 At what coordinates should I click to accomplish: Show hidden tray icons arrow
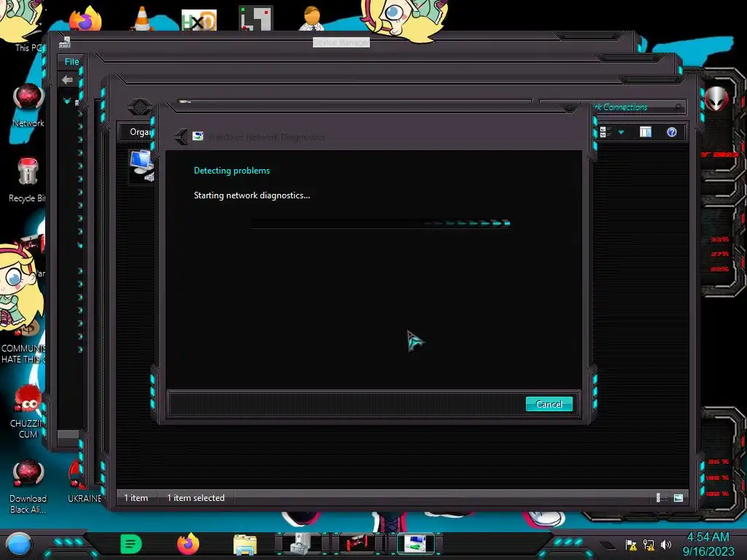click(x=607, y=545)
